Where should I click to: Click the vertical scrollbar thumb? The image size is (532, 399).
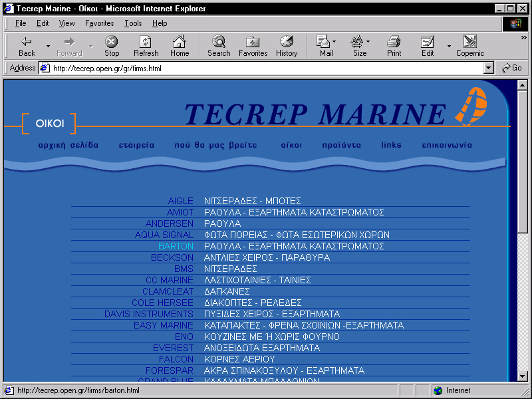pos(523,161)
